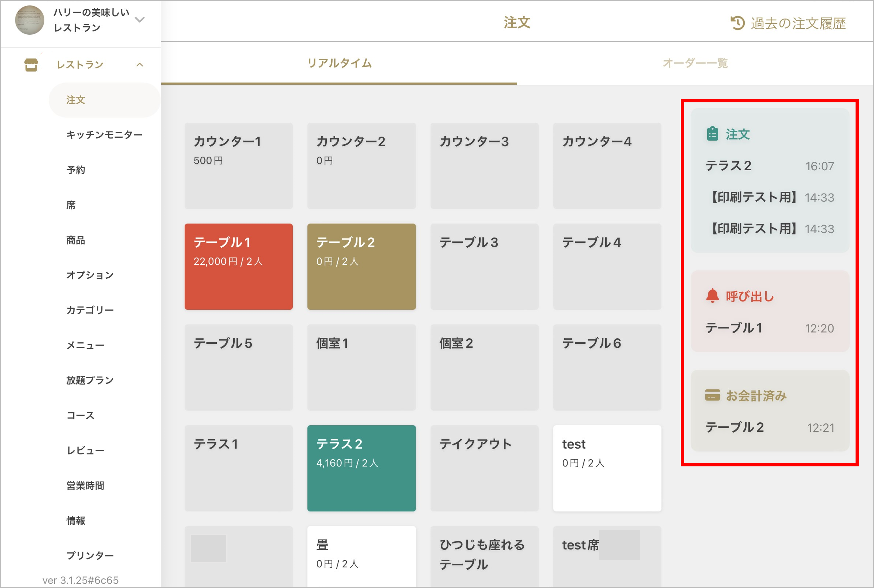Open the テラス2 16:07 order notification
874x588 pixels.
770,166
